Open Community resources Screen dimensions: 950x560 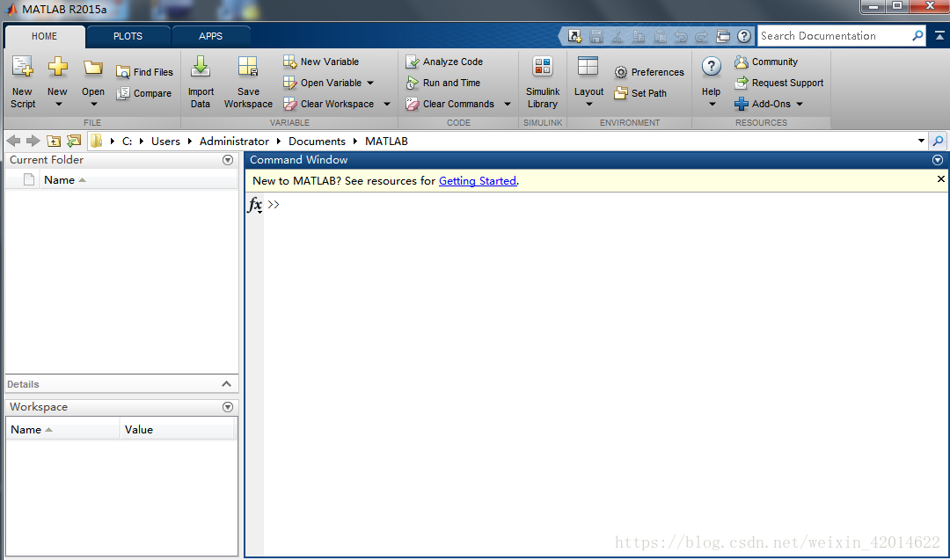click(x=766, y=62)
